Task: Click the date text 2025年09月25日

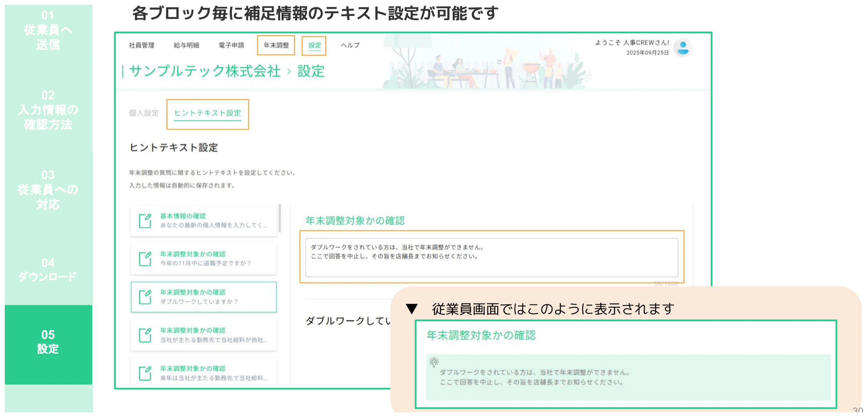Action: 647,53
